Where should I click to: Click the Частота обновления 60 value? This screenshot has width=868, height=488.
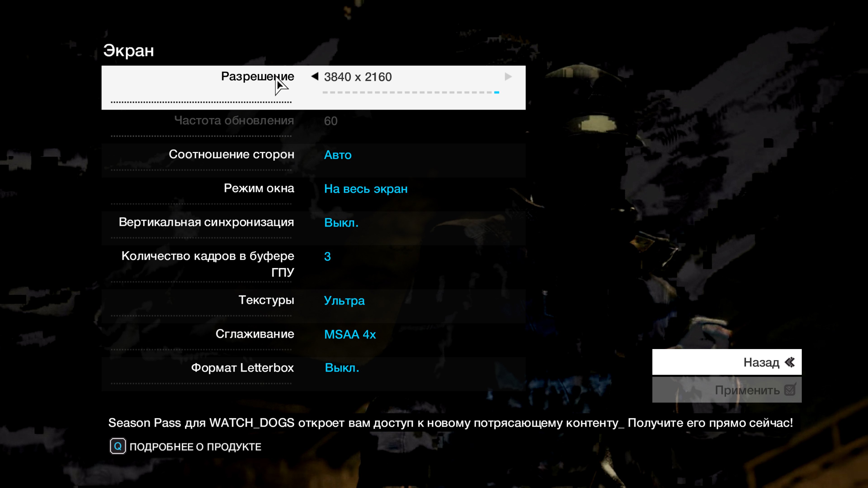point(330,121)
